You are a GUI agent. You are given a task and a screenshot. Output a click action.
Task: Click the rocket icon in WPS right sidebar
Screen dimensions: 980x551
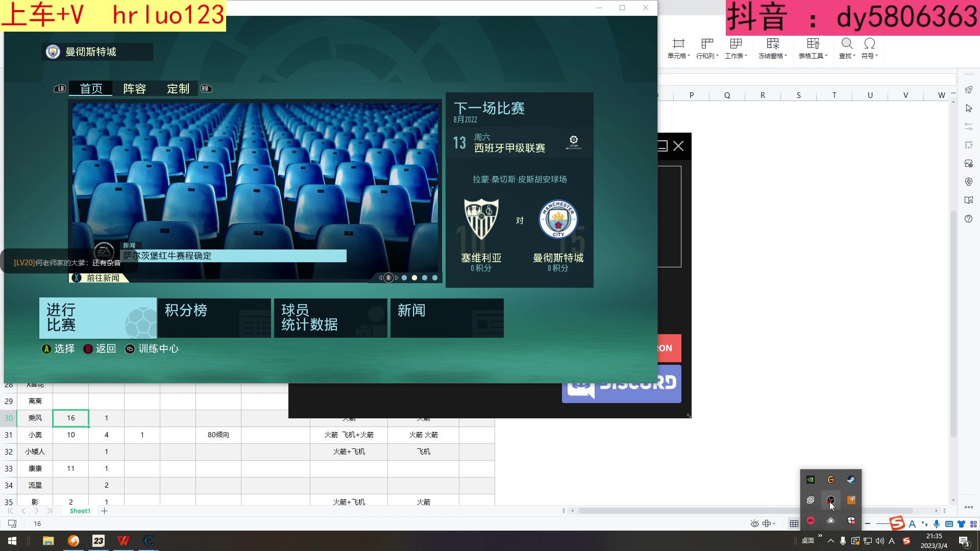[969, 90]
